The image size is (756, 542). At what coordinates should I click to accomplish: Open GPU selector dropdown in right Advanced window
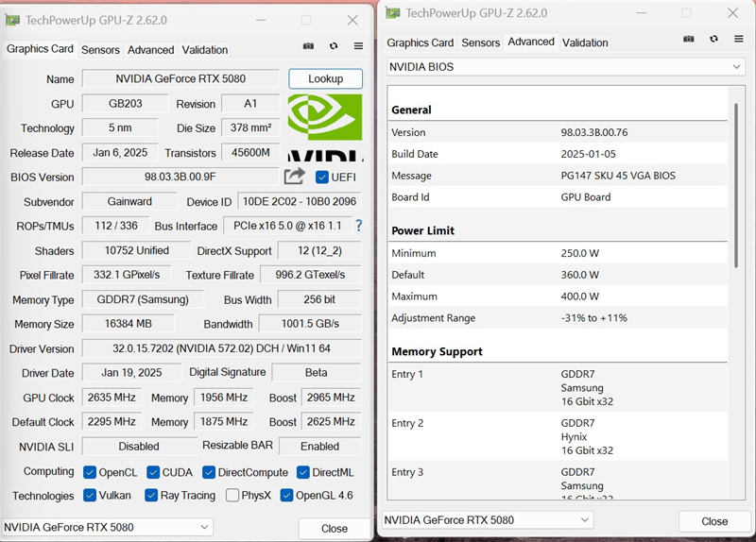click(488, 520)
